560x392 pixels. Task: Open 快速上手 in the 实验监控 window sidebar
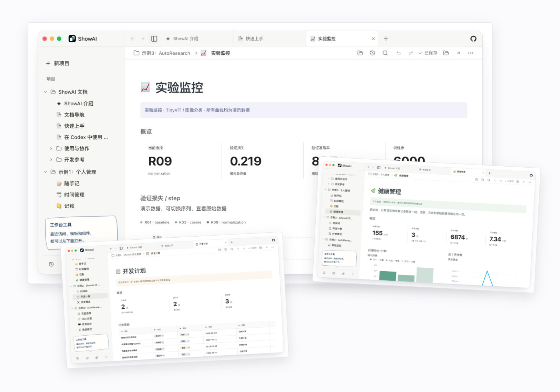[x=70, y=126]
